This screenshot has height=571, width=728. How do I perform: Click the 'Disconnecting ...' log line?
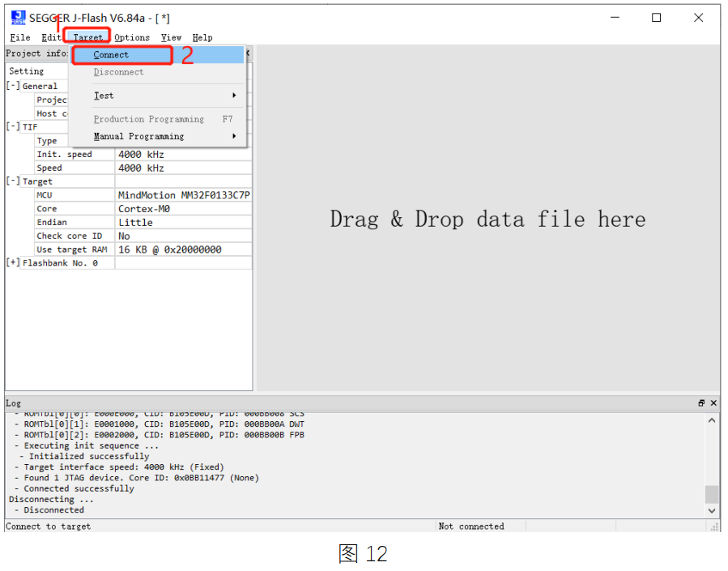pos(51,499)
